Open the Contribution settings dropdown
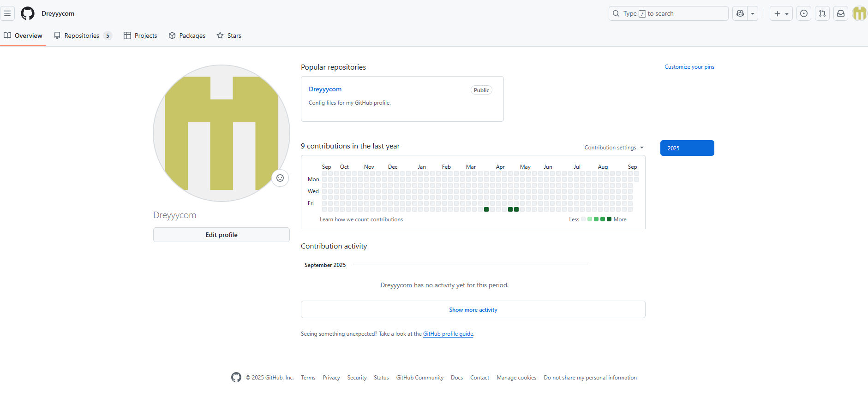868x409 pixels. (614, 148)
